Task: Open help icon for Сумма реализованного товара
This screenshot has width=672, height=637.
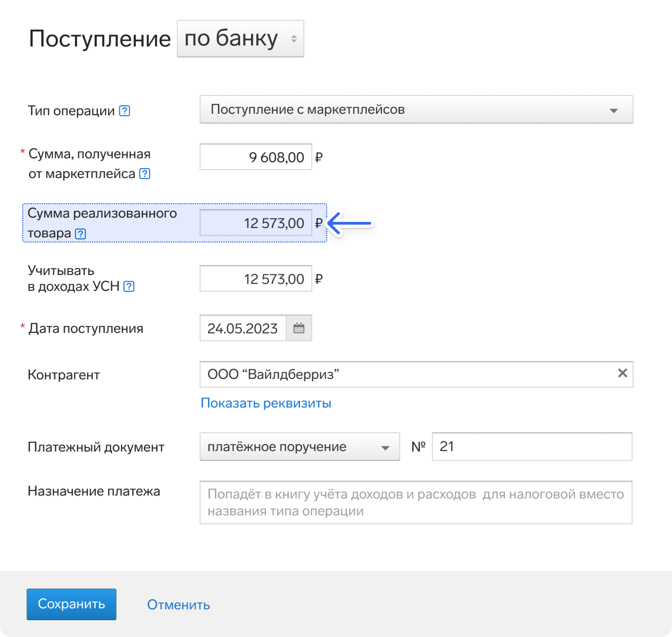Action: click(80, 234)
